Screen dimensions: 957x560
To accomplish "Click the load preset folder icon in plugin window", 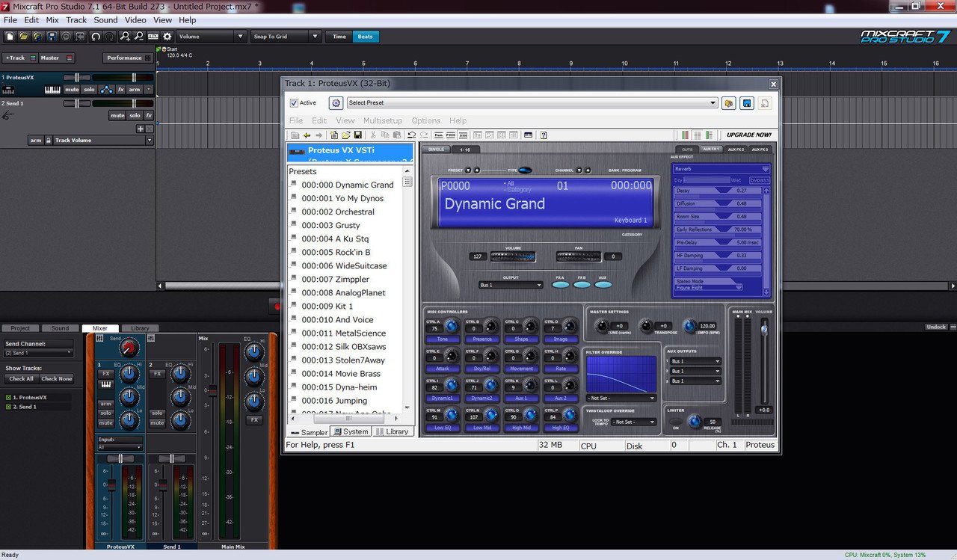I will point(729,103).
